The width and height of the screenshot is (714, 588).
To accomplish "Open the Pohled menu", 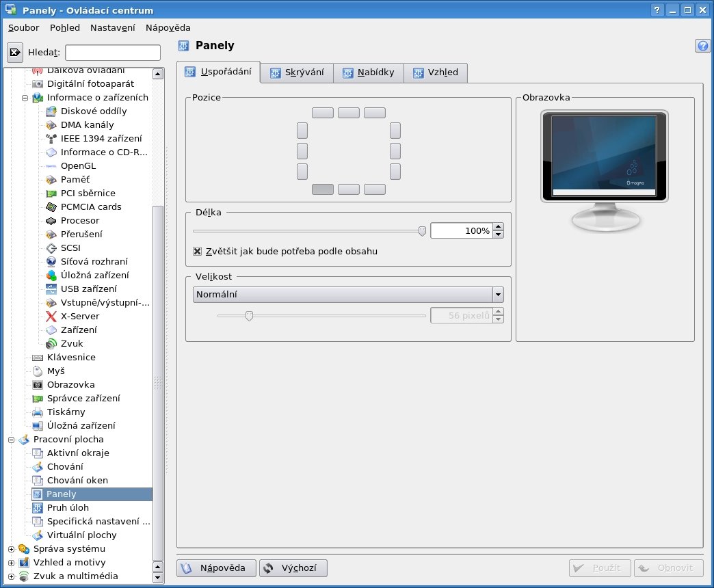I will click(x=65, y=28).
